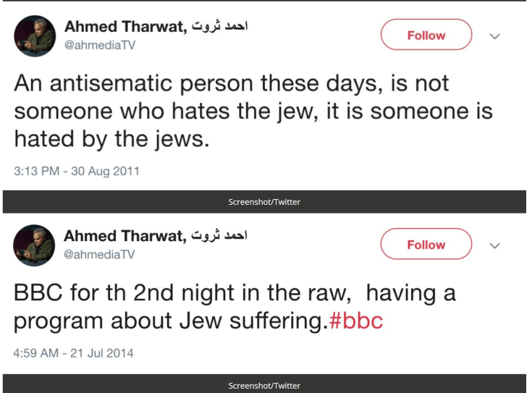Click the profile avatar on the 2014 tweet
Screen dimensions: 532x393
click(34, 245)
